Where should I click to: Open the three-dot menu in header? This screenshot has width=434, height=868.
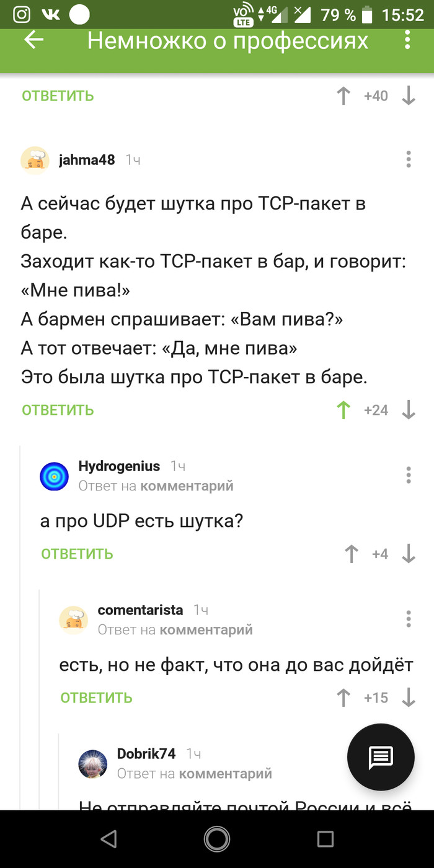[407, 40]
